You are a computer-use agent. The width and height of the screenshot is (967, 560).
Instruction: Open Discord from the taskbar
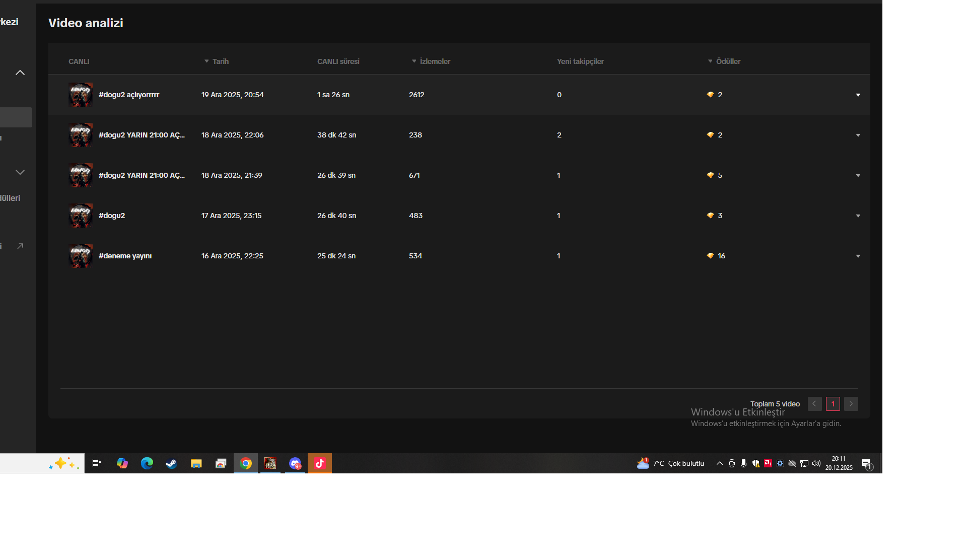pos(295,463)
